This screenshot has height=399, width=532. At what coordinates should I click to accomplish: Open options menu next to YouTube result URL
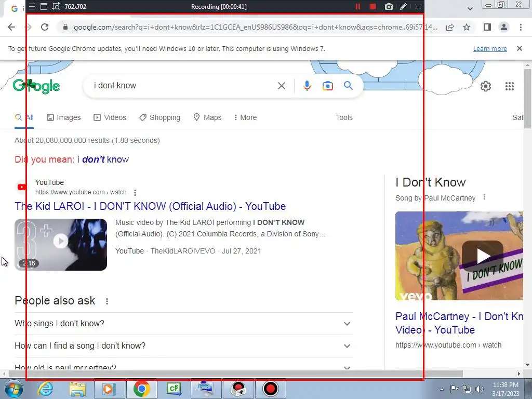135,193
